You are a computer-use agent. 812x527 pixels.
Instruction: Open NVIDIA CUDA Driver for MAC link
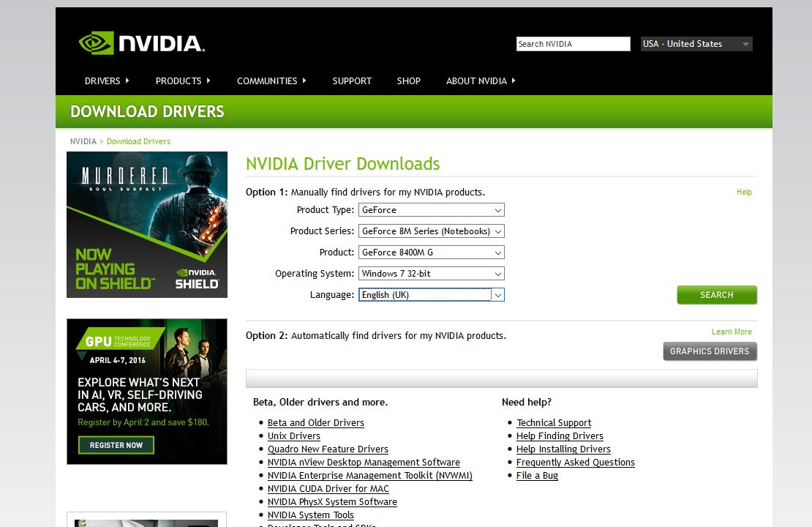click(328, 489)
